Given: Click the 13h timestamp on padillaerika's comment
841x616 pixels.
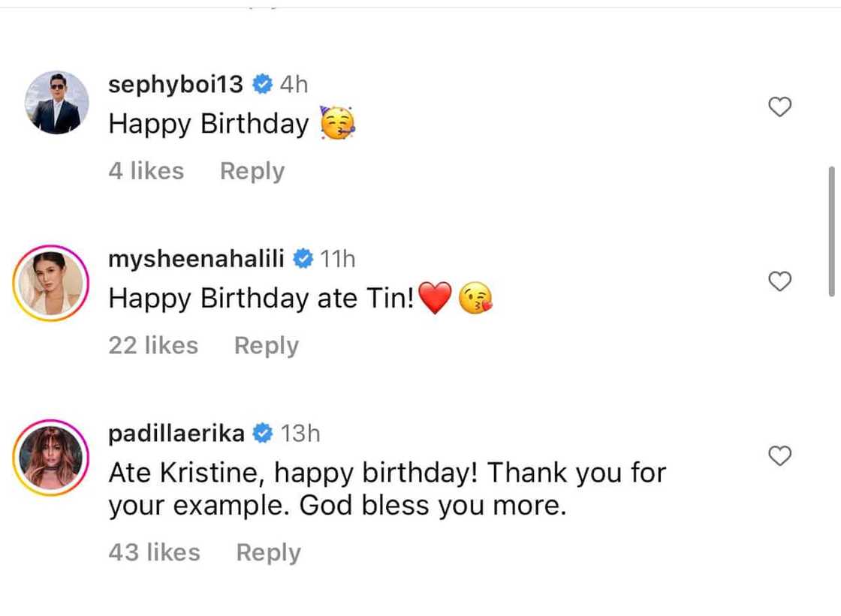Looking at the screenshot, I should (300, 434).
